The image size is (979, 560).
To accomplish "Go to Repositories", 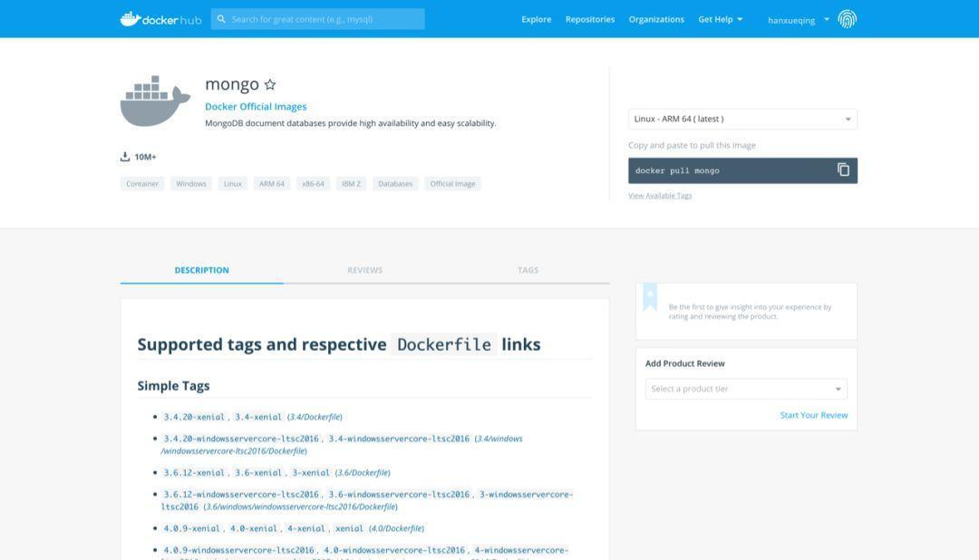I will tap(590, 19).
